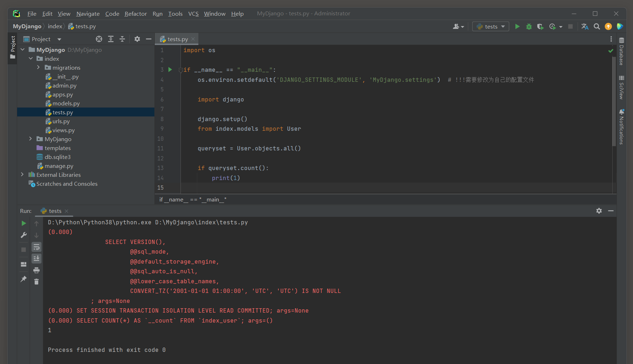Click the MyDjango breadcrumb in navigation bar

tap(27, 26)
